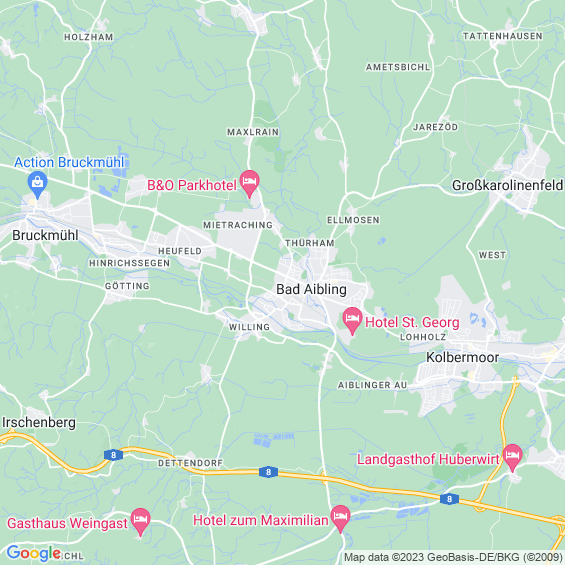Select the Maxlrain village label

pyautogui.click(x=253, y=132)
